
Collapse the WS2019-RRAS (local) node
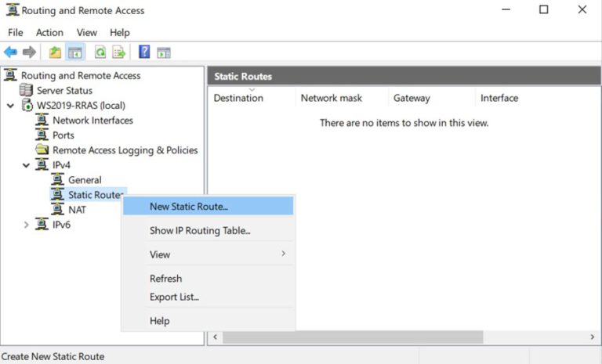tap(11, 105)
